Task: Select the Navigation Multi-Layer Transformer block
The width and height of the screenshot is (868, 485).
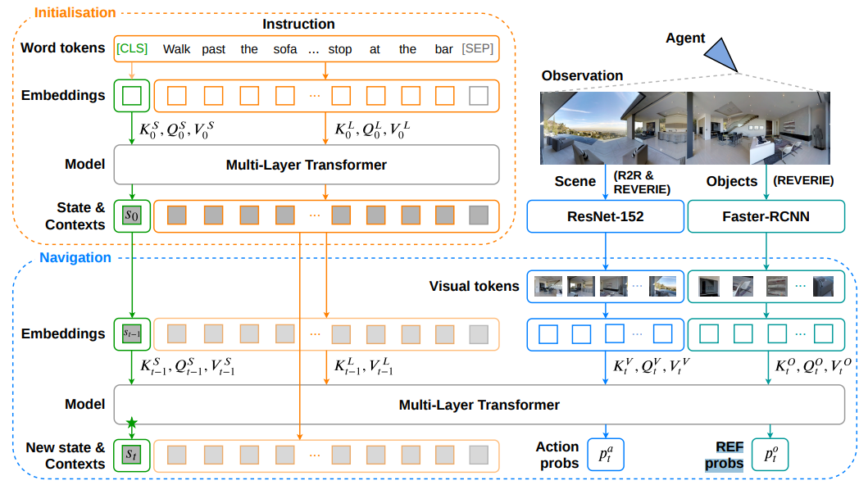Action: (x=479, y=405)
